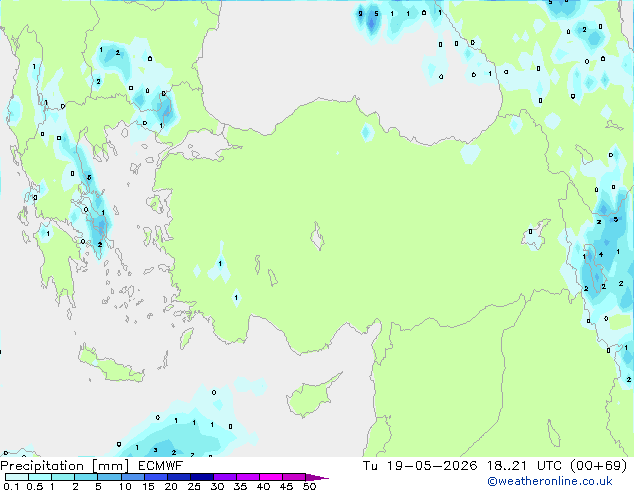Click the 40–45 mm magenta legend swatch

click(x=271, y=477)
